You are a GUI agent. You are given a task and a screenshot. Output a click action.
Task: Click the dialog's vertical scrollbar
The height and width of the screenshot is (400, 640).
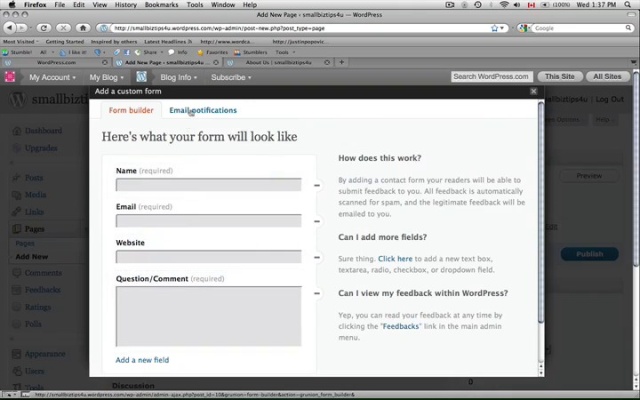(x=541, y=212)
